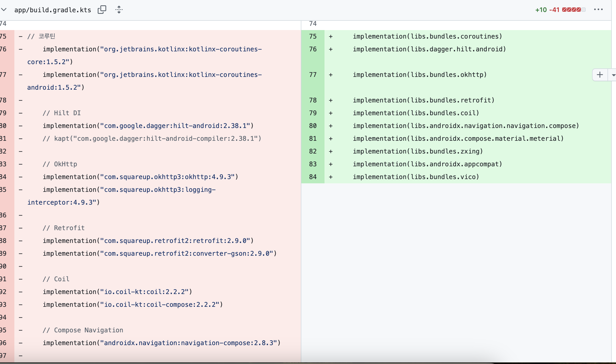Image resolution: width=616 pixels, height=364 pixels.
Task: Open the dropdown arrow beside the comment button
Action: [x=613, y=75]
